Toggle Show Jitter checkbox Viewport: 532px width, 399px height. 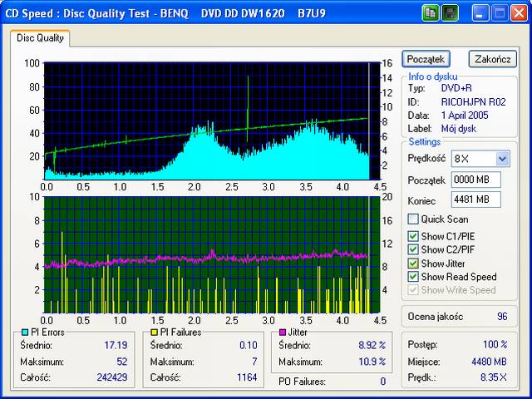pyautogui.click(x=413, y=264)
